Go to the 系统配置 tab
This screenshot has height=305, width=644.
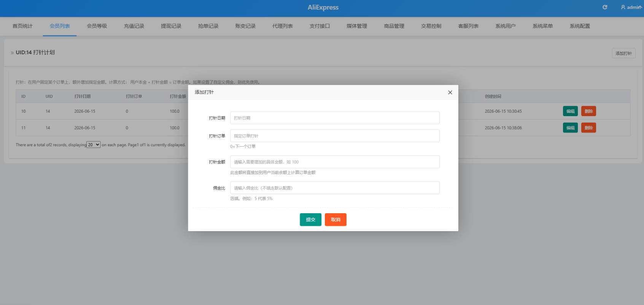[580, 26]
